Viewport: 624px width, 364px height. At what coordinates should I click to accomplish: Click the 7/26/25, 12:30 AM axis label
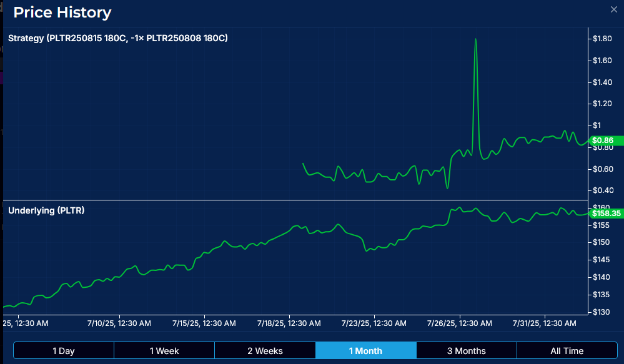click(x=460, y=323)
